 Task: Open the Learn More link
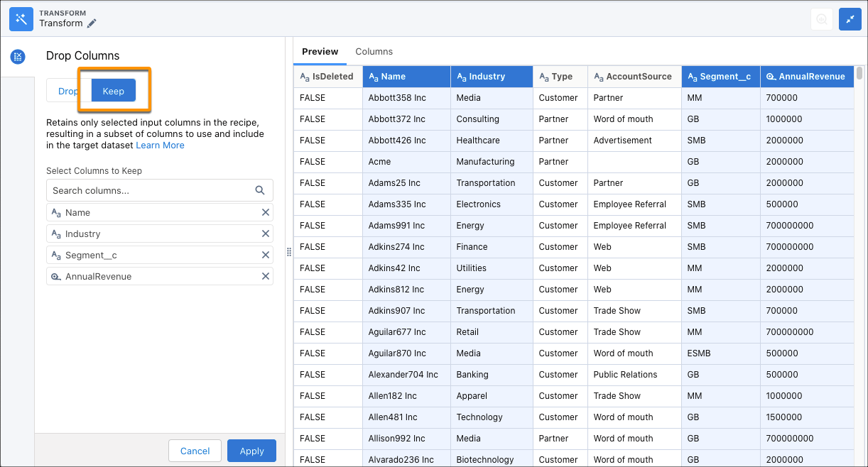pos(160,145)
